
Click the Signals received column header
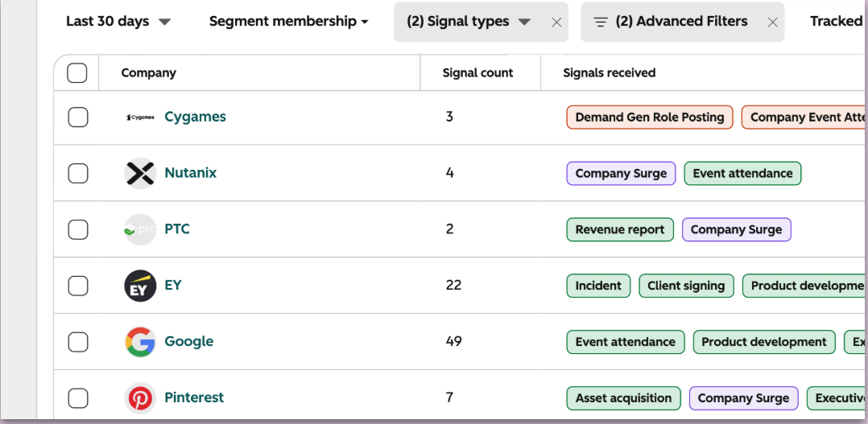click(609, 73)
